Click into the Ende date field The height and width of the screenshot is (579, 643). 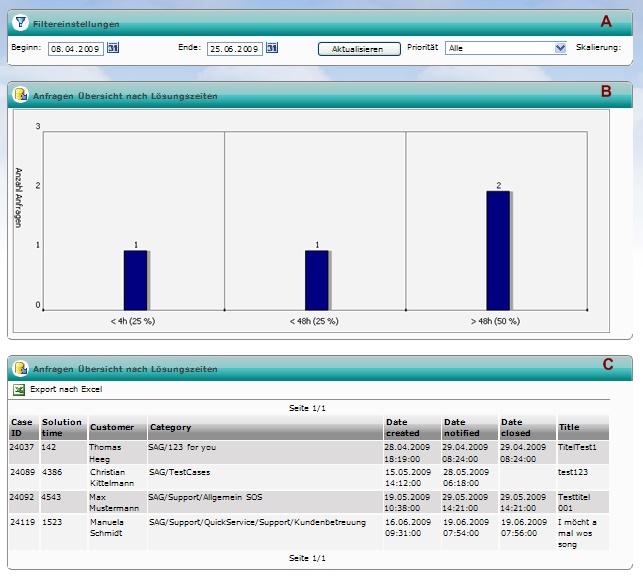tap(234, 48)
